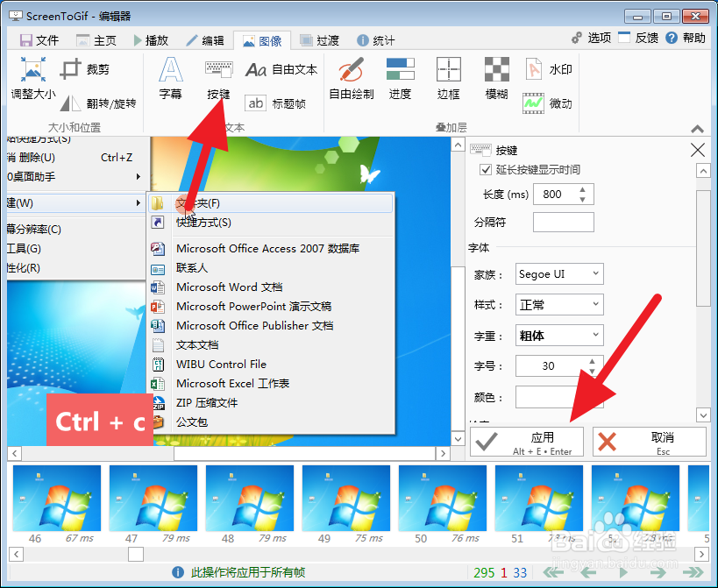Go to next frame arrow
718x588 pixels.
point(658,572)
